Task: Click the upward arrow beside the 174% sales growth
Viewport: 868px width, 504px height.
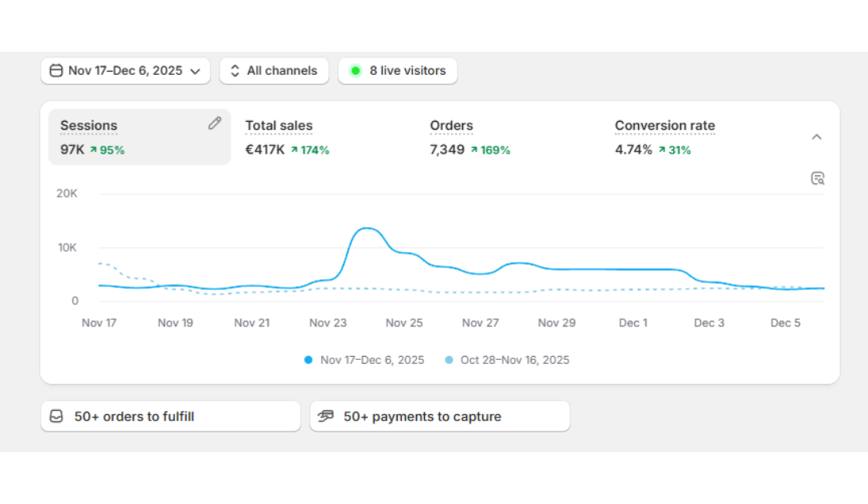Action: pyautogui.click(x=295, y=150)
